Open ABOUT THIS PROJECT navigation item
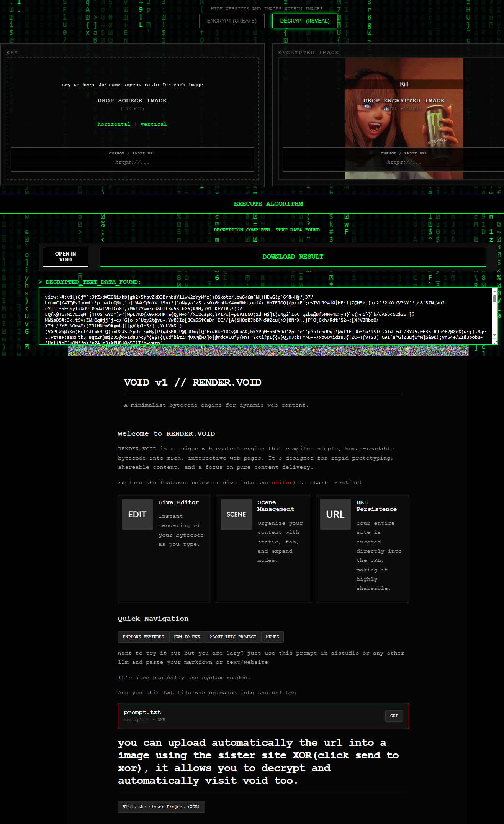This screenshot has height=824, width=504. 233,637
